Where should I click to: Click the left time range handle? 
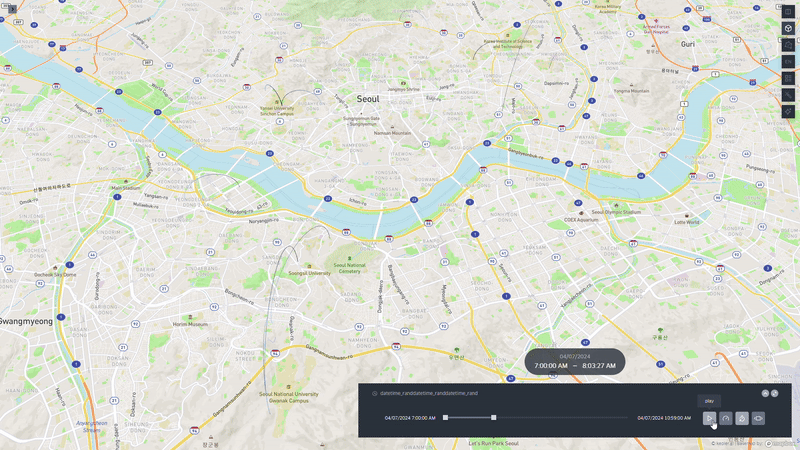445,418
